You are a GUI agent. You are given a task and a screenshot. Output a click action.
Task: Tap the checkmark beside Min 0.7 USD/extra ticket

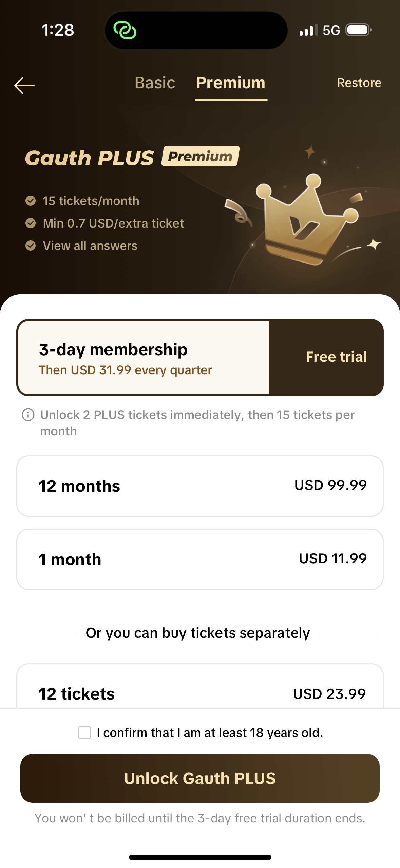31,223
